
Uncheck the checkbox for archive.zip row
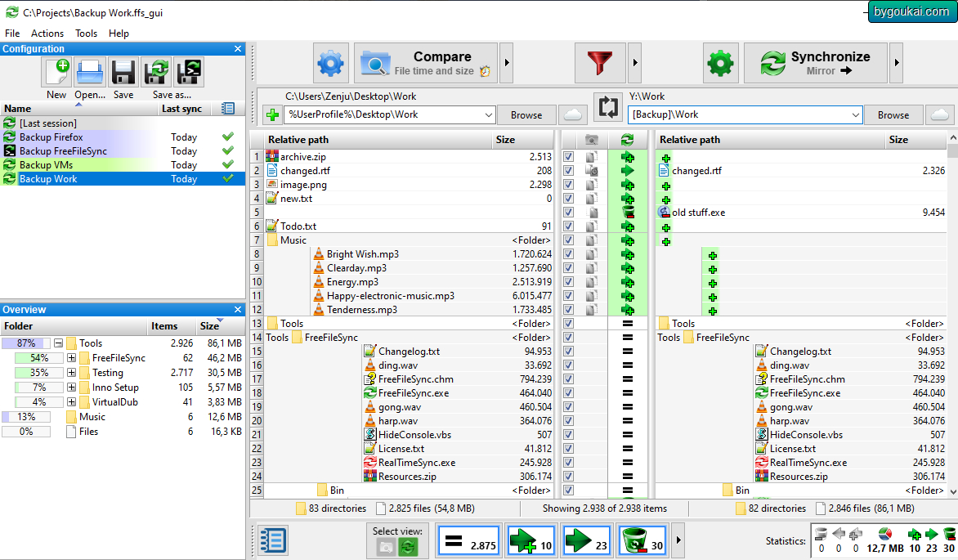tap(569, 156)
